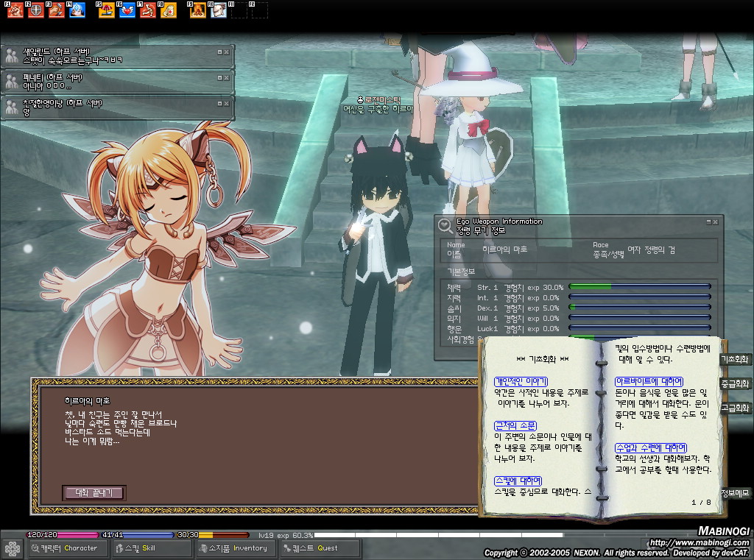Image resolution: width=754 pixels, height=560 pixels.
Task: Close the 페네티 chat notification
Action: pyautogui.click(x=227, y=77)
